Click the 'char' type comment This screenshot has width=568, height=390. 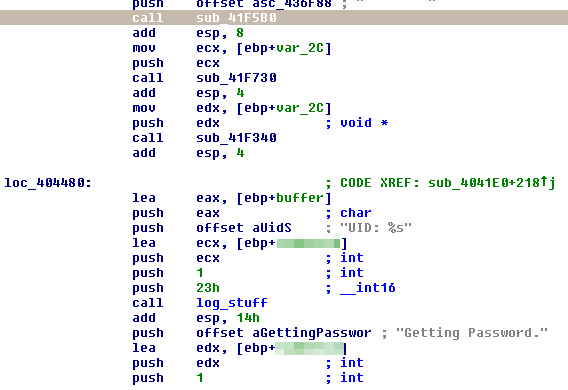pos(356,213)
